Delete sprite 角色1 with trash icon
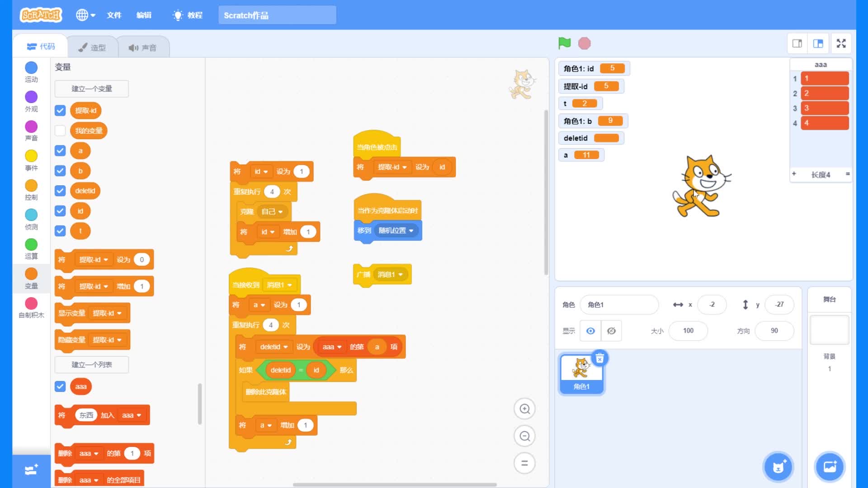This screenshot has width=868, height=488. point(599,359)
